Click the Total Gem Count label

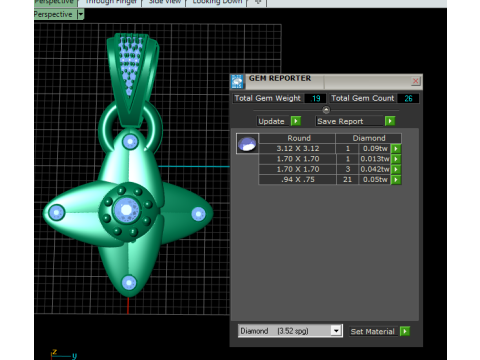[x=363, y=98]
